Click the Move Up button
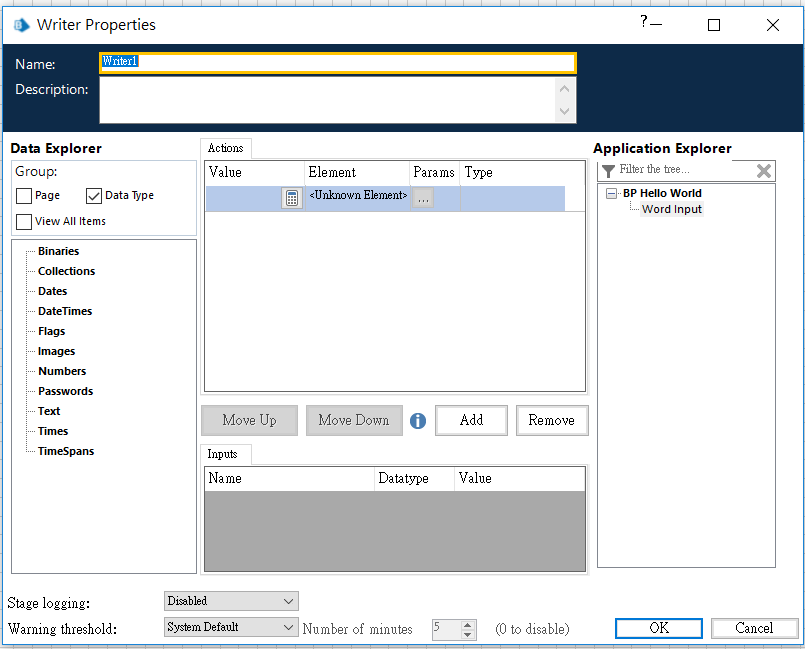This screenshot has width=805, height=649. (x=250, y=421)
